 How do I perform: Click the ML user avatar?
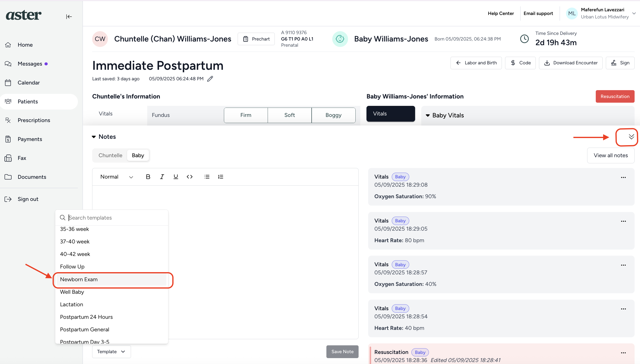tap(571, 13)
